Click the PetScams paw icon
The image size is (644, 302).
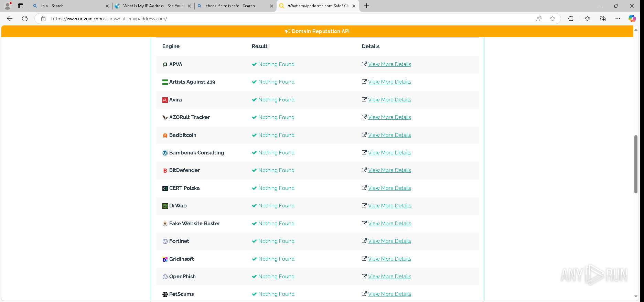point(165,294)
